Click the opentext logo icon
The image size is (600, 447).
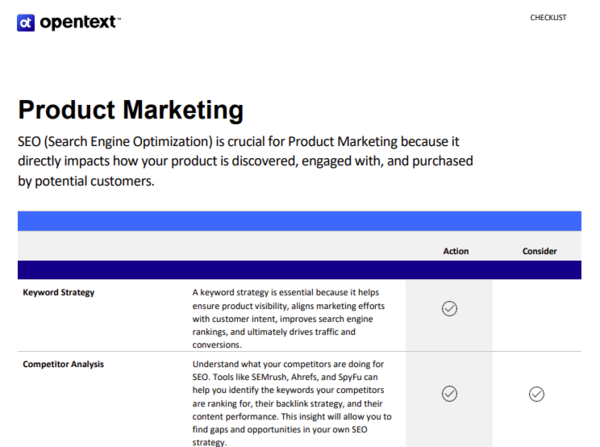[26, 22]
